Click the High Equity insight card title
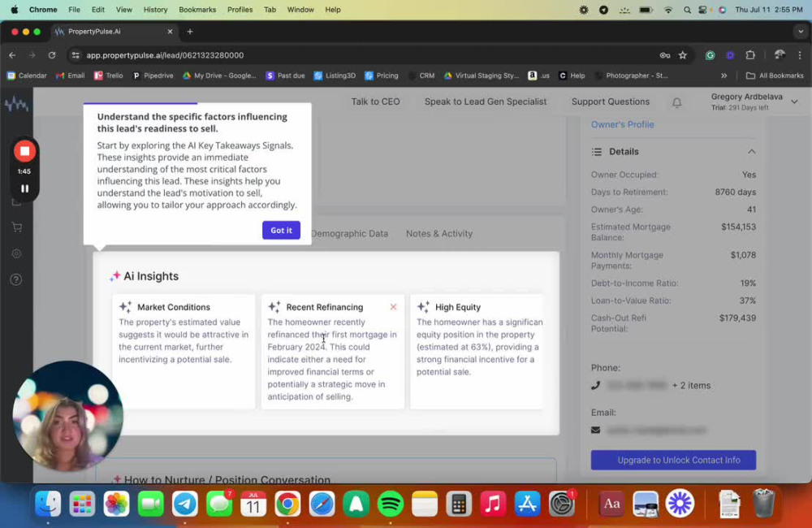 [x=458, y=307]
